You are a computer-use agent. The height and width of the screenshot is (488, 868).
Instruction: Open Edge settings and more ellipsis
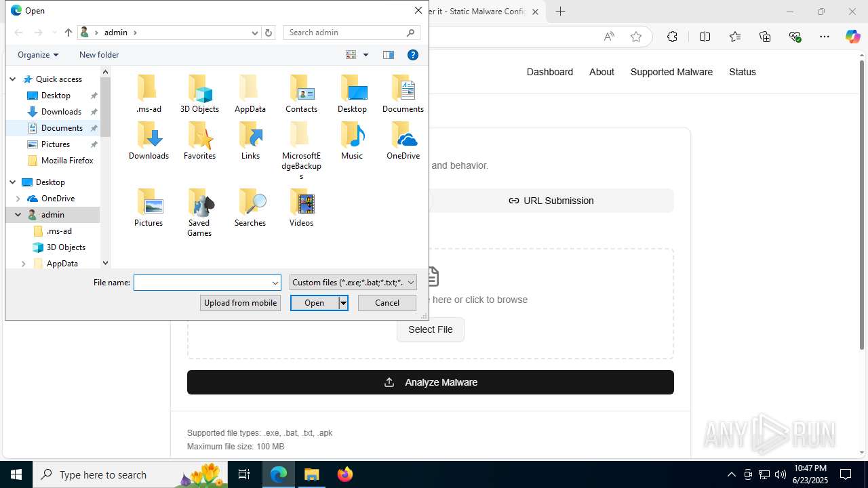click(x=824, y=37)
